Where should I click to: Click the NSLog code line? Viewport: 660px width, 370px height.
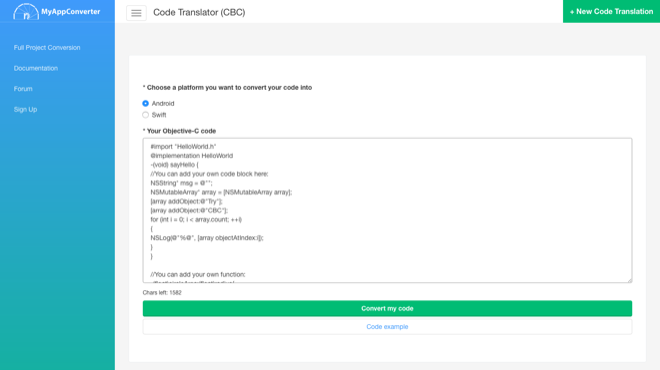tap(207, 238)
